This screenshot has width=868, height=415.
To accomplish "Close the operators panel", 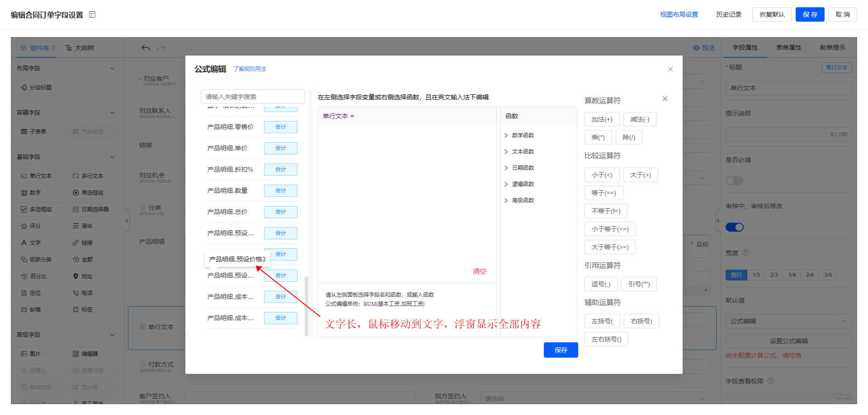I will [665, 99].
